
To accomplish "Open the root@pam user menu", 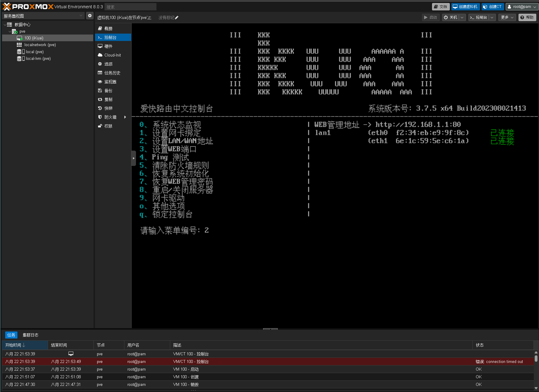I will (x=522, y=7).
